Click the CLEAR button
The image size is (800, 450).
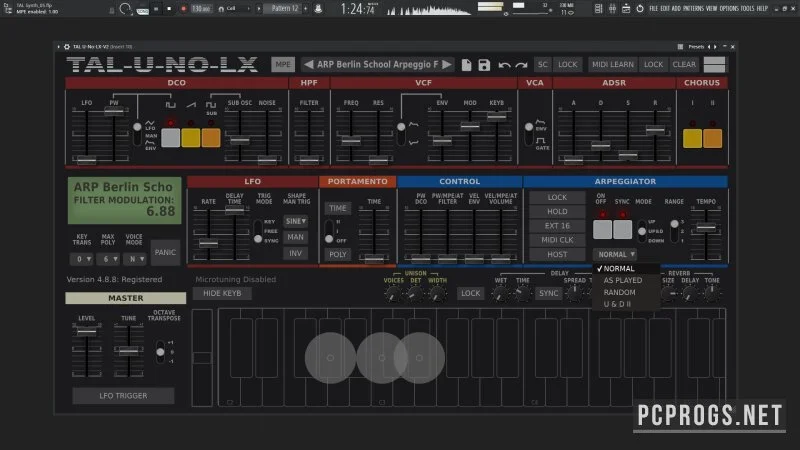(684, 65)
